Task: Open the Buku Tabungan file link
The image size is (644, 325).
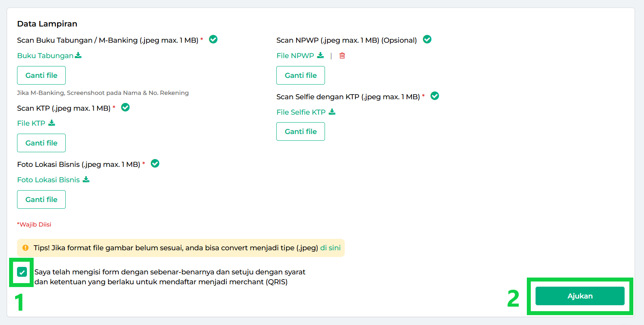Action: [45, 56]
